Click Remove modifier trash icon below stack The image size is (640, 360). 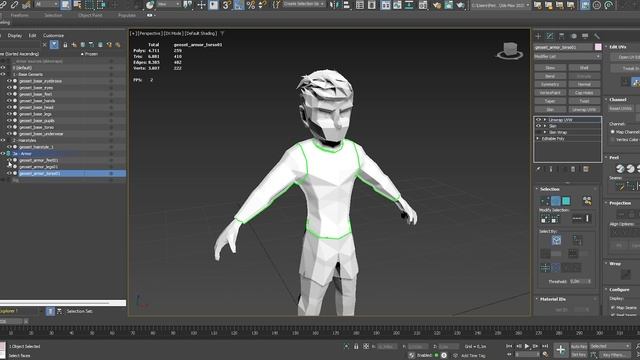[x=573, y=169]
